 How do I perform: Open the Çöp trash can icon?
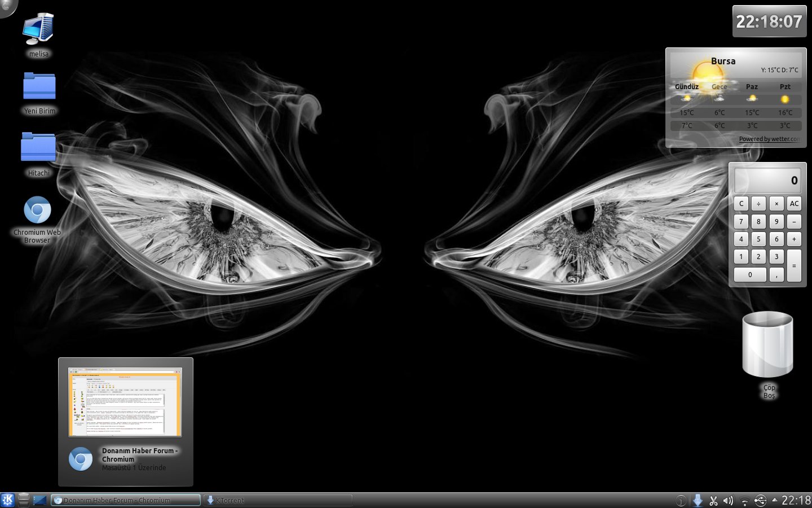tap(768, 344)
